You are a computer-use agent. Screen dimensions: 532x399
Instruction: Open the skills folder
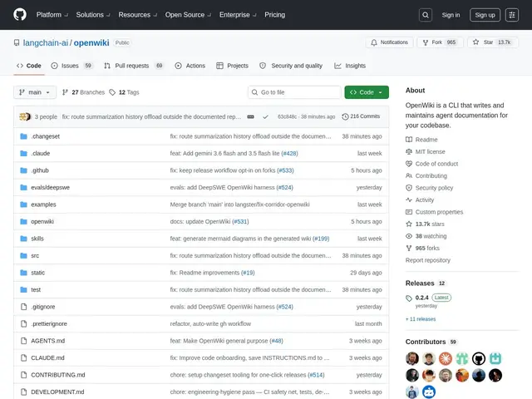click(x=37, y=239)
